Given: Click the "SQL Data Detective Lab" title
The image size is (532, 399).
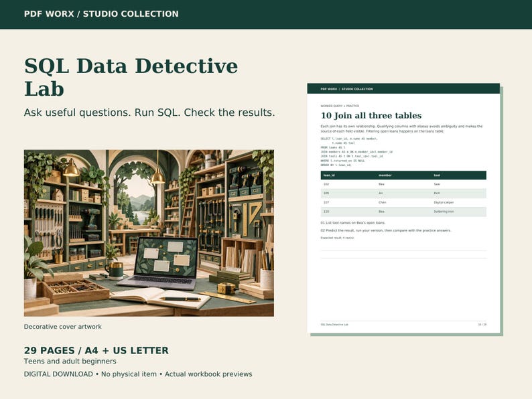Looking at the screenshot, I should [x=131, y=77].
